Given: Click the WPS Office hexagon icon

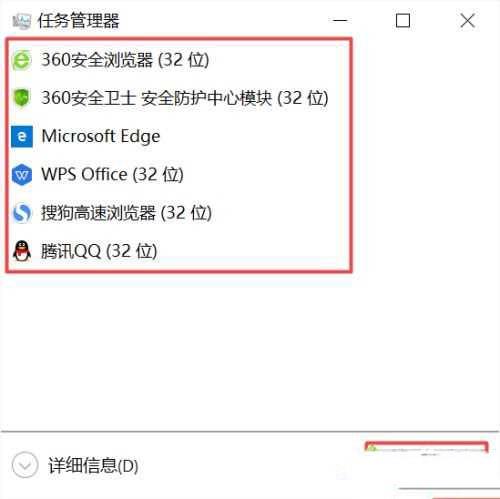Looking at the screenshot, I should pyautogui.click(x=22, y=174).
